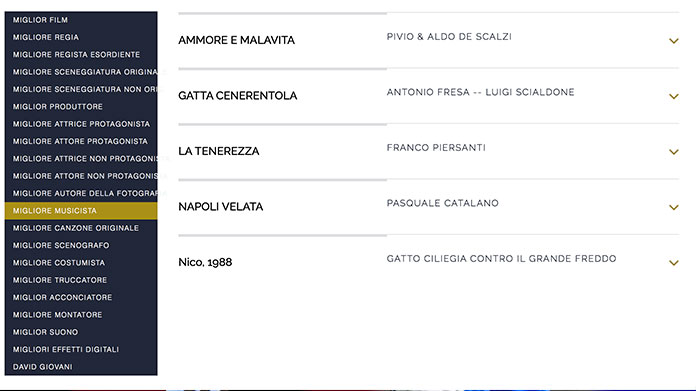The height and width of the screenshot is (391, 696).
Task: Open Migliore Regista Esordiente category
Action: click(81, 55)
